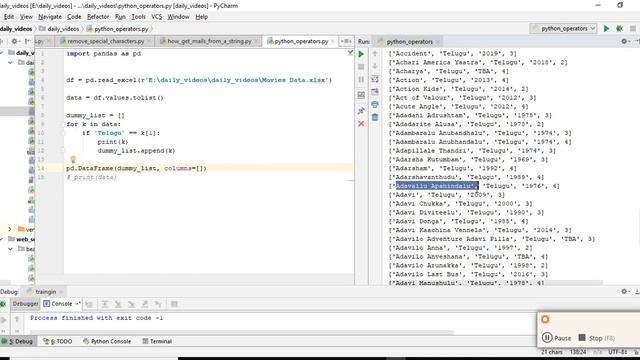Switch to Debugger tab

pos(25,304)
